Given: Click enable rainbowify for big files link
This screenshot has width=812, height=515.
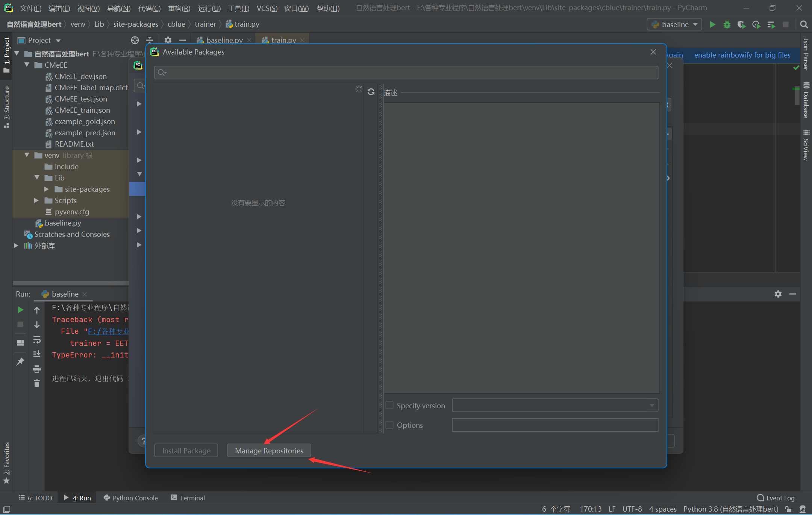Looking at the screenshot, I should pyautogui.click(x=742, y=55).
